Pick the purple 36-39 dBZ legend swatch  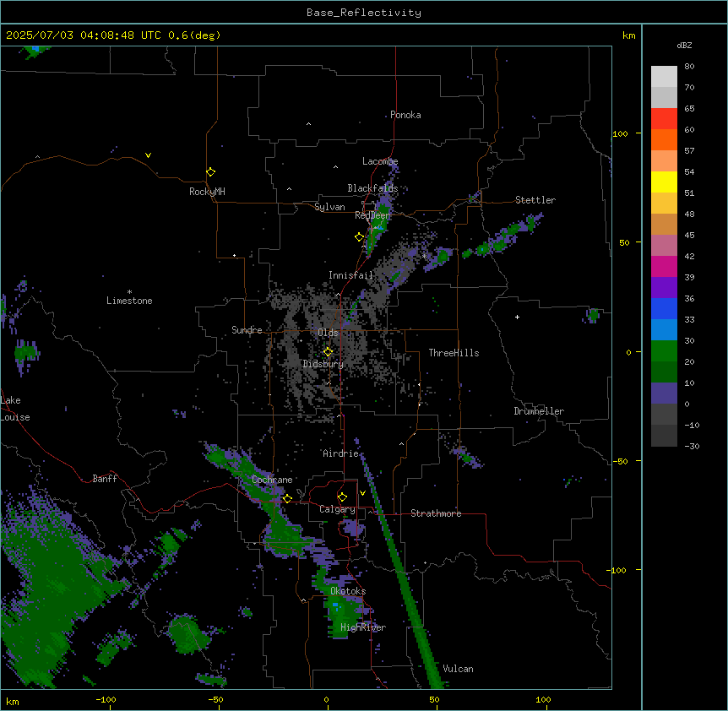[664, 288]
